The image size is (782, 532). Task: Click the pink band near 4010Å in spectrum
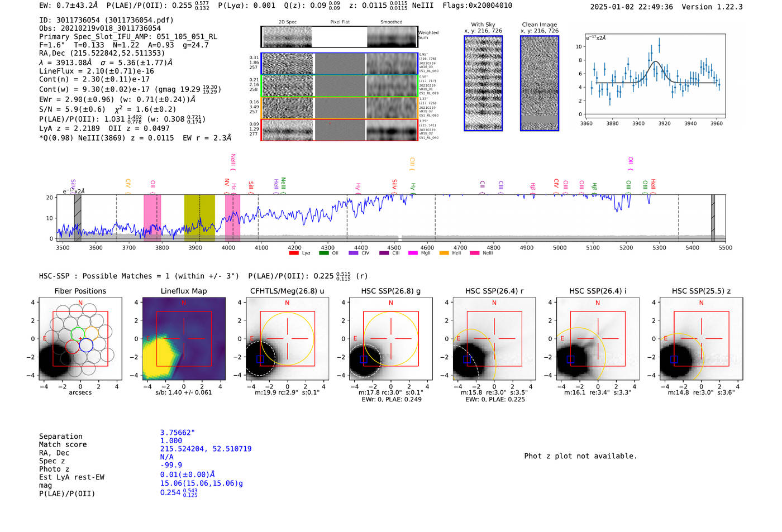click(x=232, y=218)
